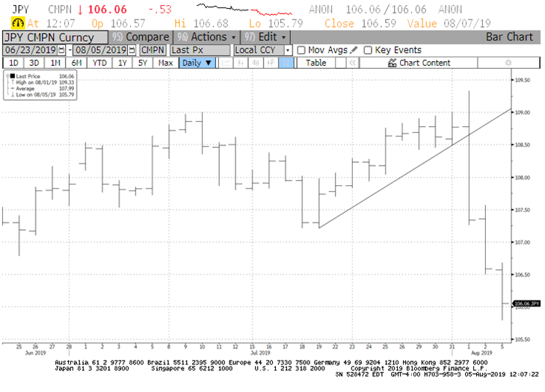Click the JPY CMPN Curncy security field

52,37
